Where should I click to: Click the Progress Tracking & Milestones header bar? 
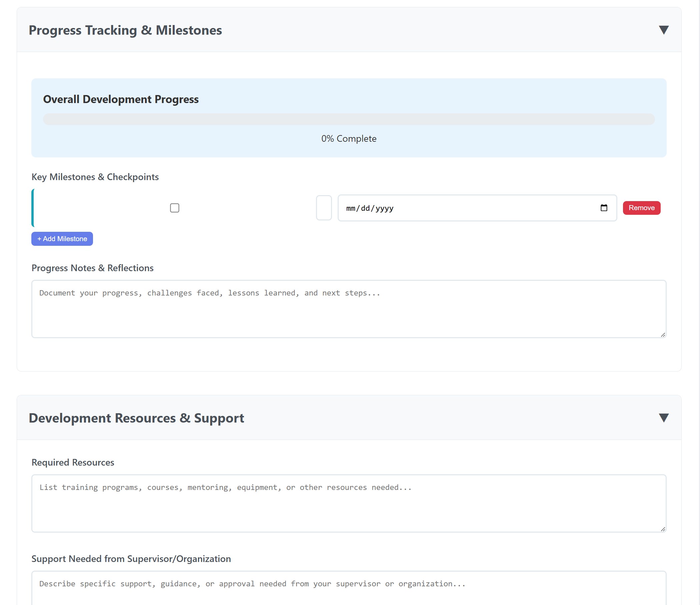tap(125, 30)
